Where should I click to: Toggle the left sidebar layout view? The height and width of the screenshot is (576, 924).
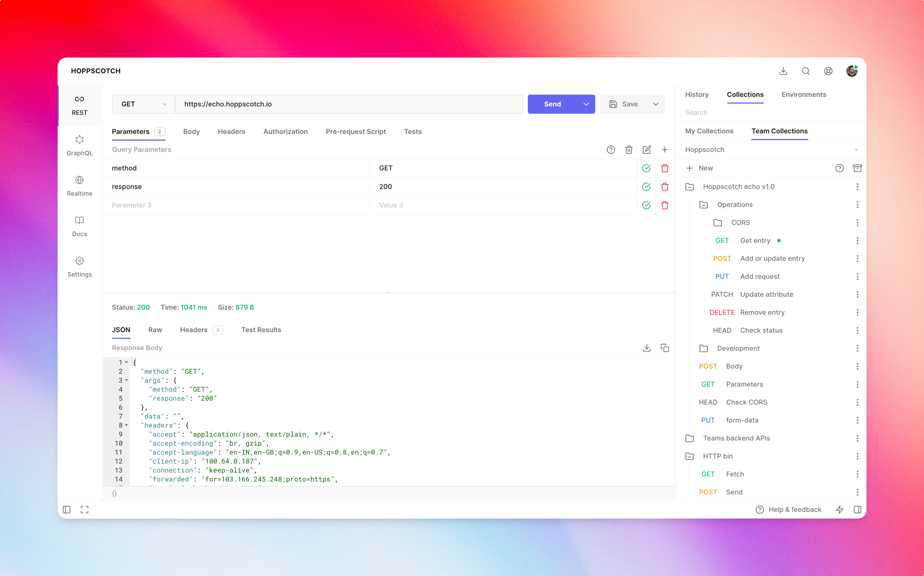67,509
